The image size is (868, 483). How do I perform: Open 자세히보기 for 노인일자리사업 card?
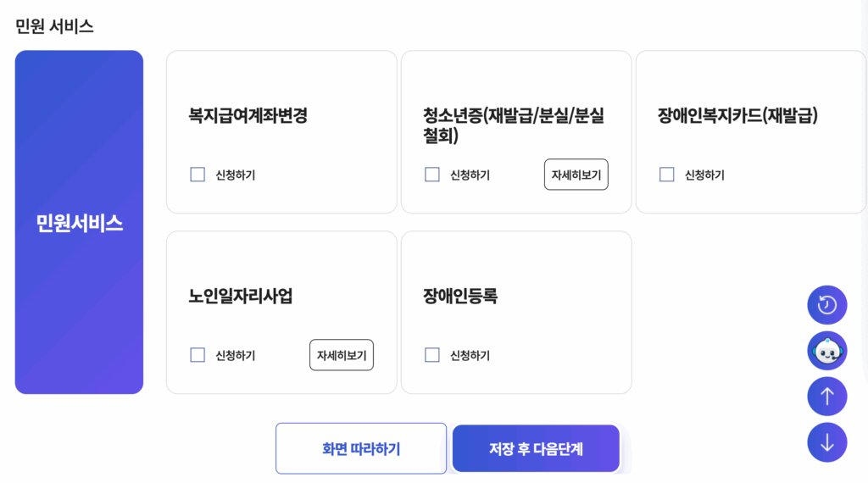342,355
